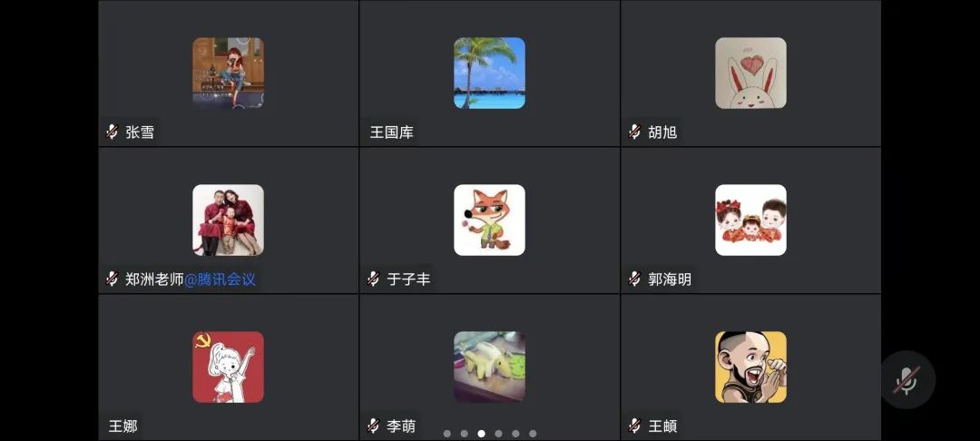Image resolution: width=980 pixels, height=441 pixels.
Task: Toggle the floating microphone mute button
Action: pyautogui.click(x=907, y=380)
